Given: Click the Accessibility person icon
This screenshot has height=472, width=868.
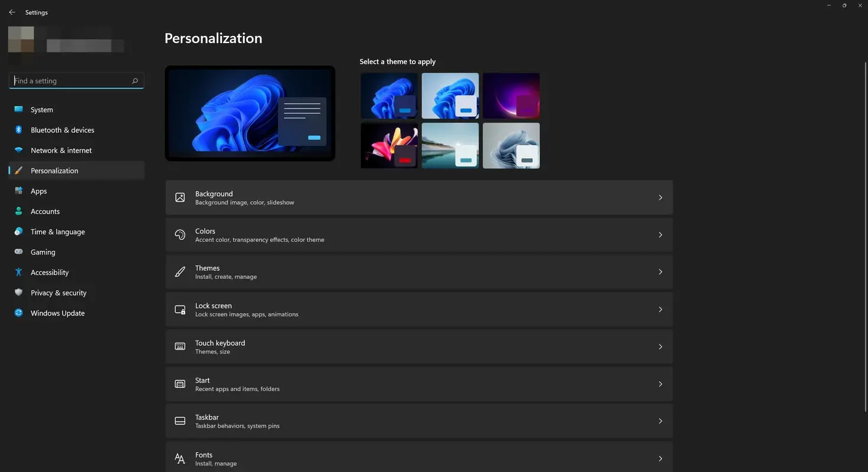Looking at the screenshot, I should [18, 272].
